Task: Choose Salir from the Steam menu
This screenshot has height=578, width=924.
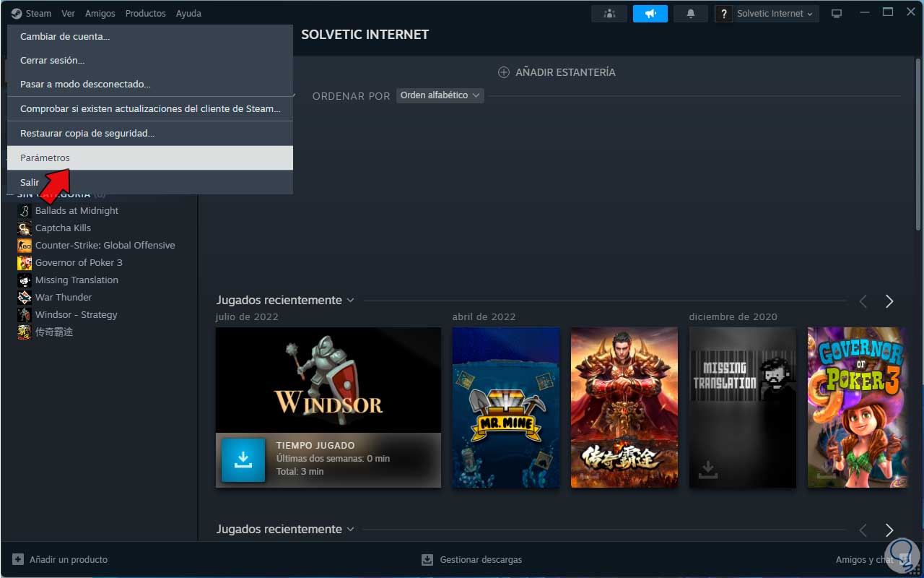Action: coord(150,182)
